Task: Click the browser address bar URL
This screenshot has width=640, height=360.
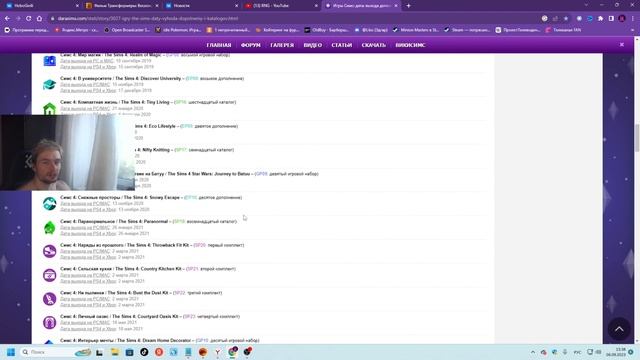Action: [148, 18]
